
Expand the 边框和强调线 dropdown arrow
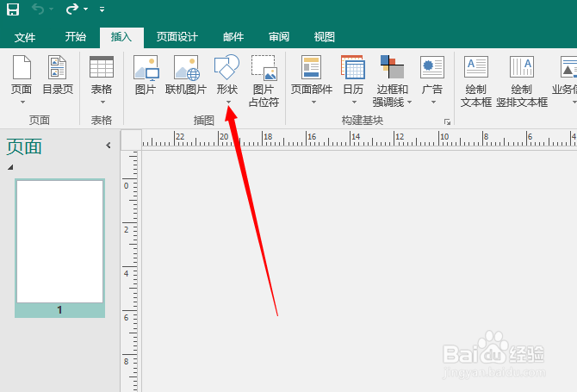pyautogui.click(x=409, y=102)
